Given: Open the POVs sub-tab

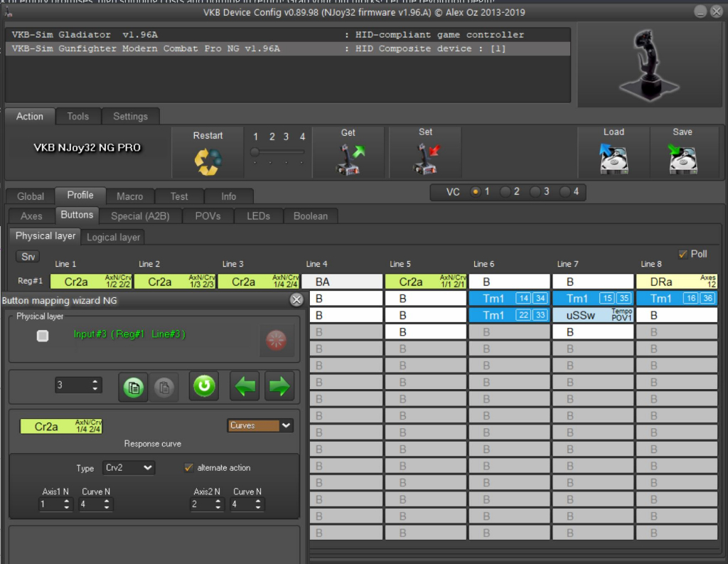Looking at the screenshot, I should click(208, 216).
